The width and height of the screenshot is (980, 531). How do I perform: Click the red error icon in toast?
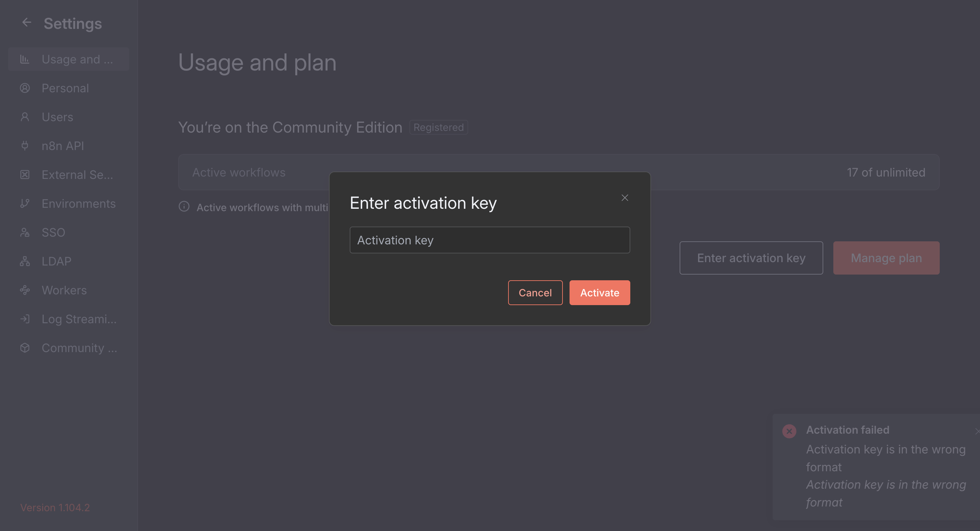coord(789,431)
